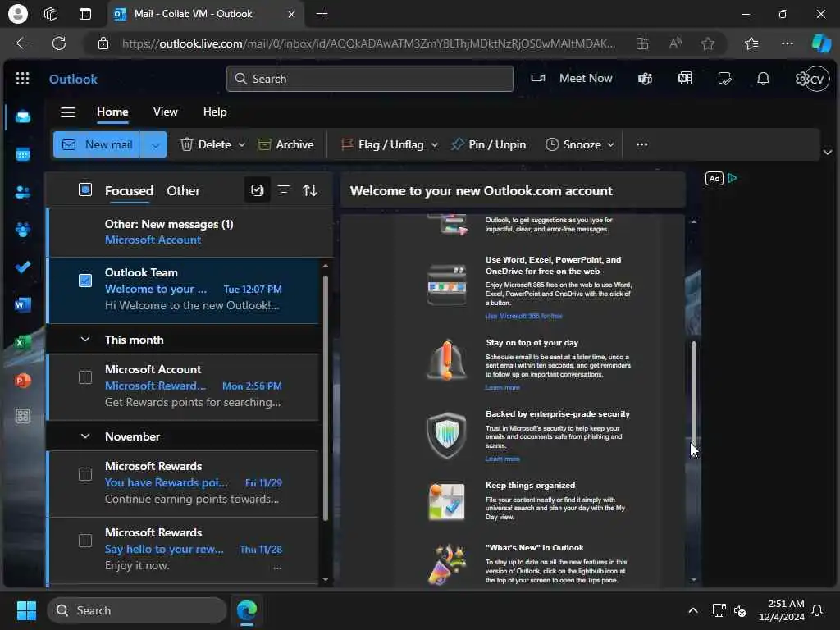Show hidden system tray icons
The width and height of the screenshot is (840, 630).
pos(692,610)
